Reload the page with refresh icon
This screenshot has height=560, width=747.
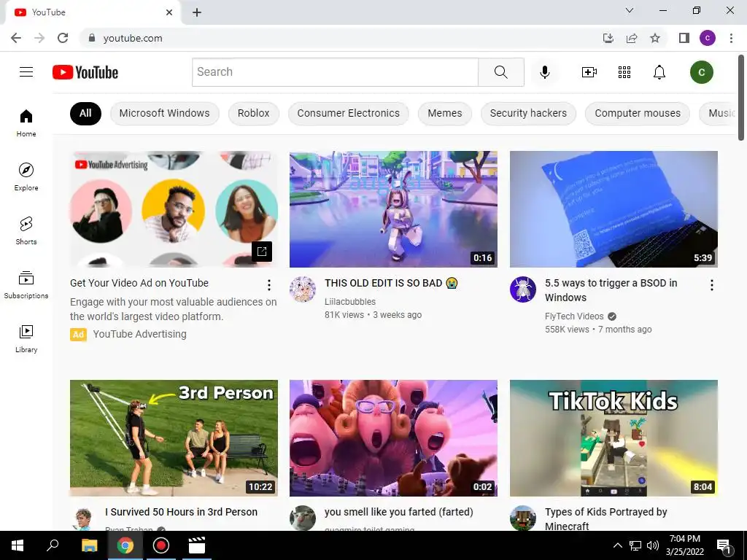(x=63, y=38)
